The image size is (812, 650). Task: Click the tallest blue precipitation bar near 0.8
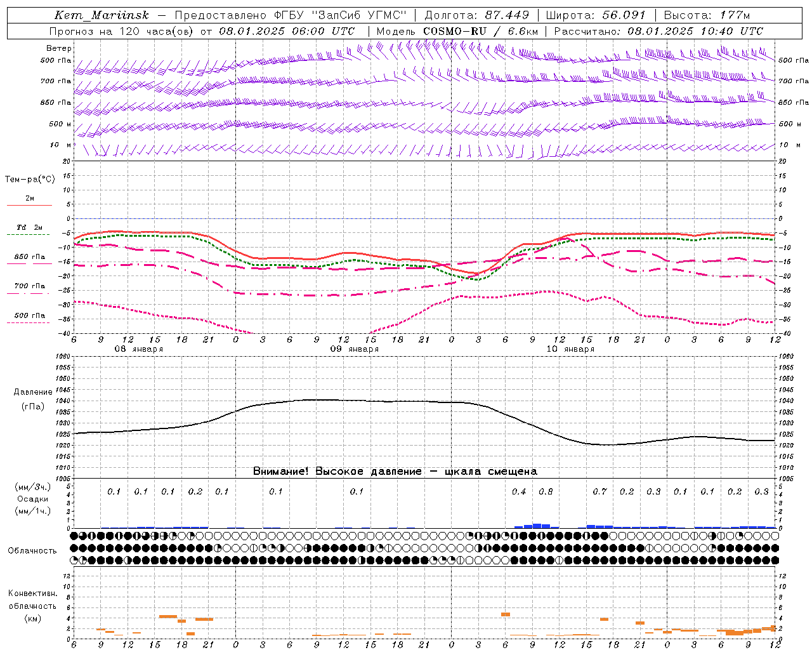537,526
